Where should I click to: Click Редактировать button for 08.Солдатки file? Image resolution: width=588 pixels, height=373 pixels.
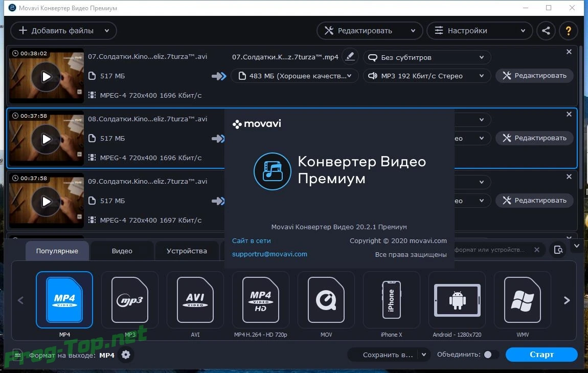(535, 138)
